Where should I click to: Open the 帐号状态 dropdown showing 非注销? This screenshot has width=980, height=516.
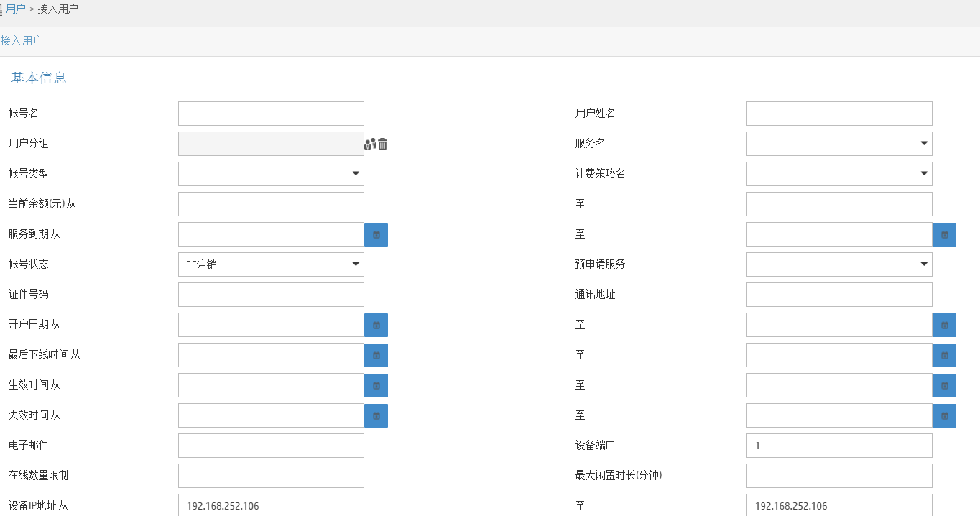tap(271, 264)
